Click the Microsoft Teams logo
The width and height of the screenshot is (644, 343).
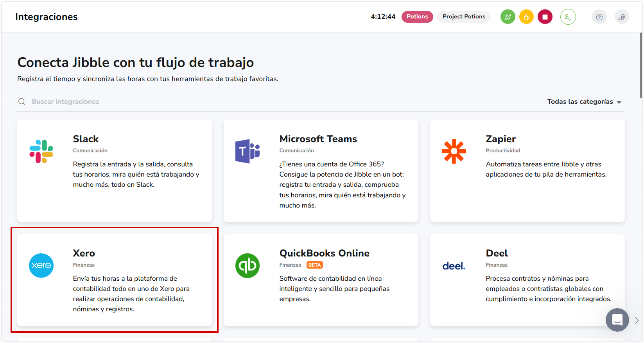tap(248, 151)
